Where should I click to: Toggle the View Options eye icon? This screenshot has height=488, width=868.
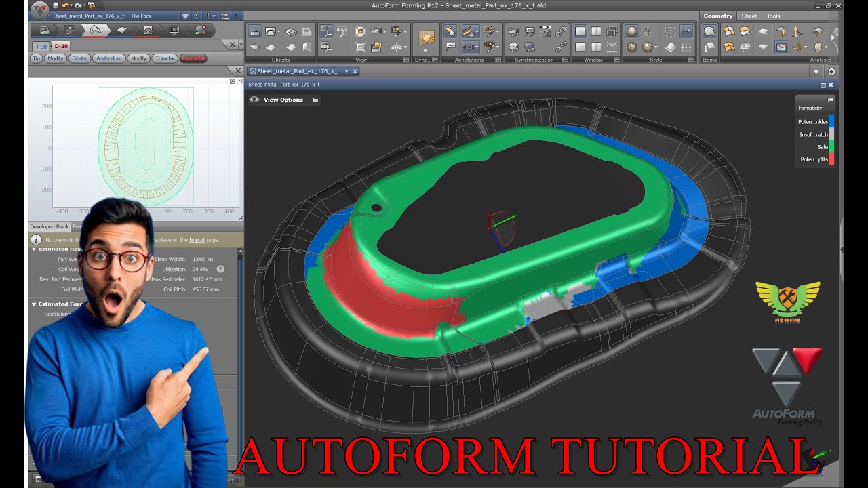(x=254, y=100)
